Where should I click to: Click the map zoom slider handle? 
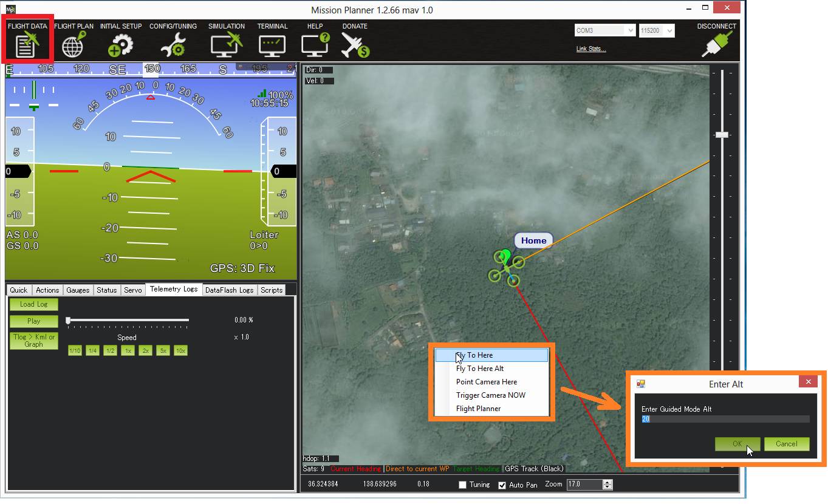click(x=722, y=134)
